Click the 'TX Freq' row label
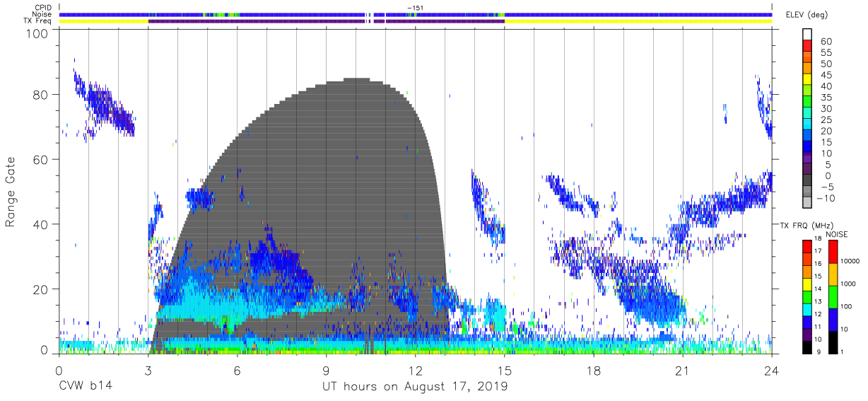The width and height of the screenshot is (868, 401). 38,21
